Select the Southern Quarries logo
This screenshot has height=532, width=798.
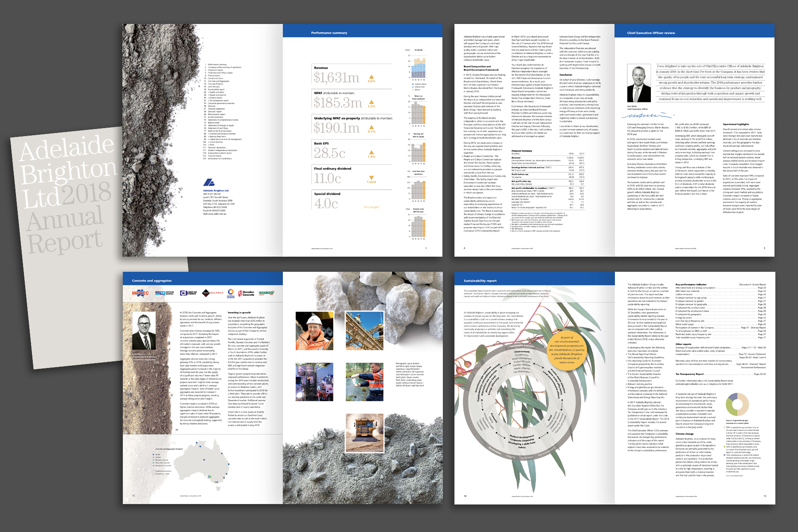coord(164,293)
